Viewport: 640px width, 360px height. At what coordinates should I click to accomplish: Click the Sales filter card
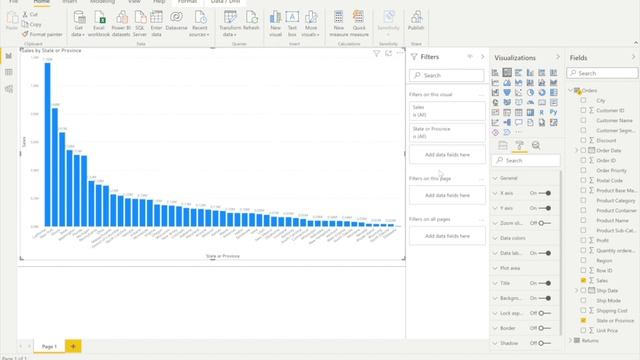[447, 111]
